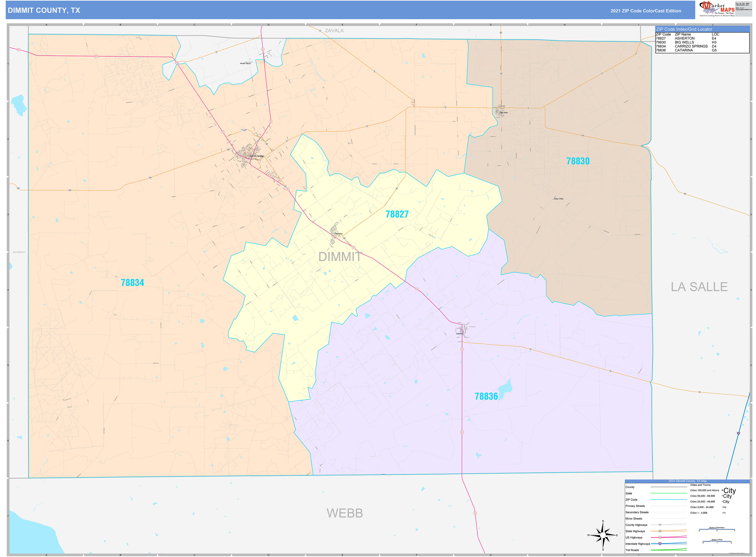Image resolution: width=756 pixels, height=557 pixels.
Task: Expand the 2021 Dimmit County, TX Map legend header
Action: [688, 481]
